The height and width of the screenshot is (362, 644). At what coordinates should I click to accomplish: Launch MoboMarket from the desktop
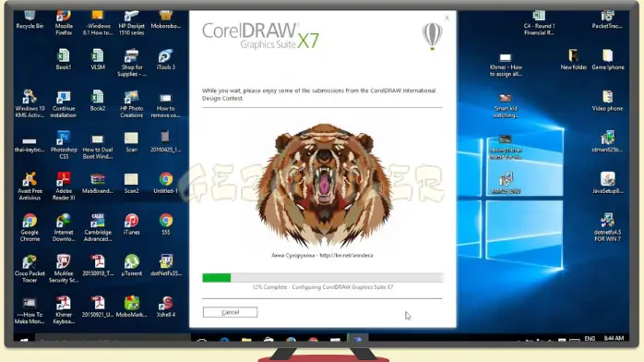131,307
